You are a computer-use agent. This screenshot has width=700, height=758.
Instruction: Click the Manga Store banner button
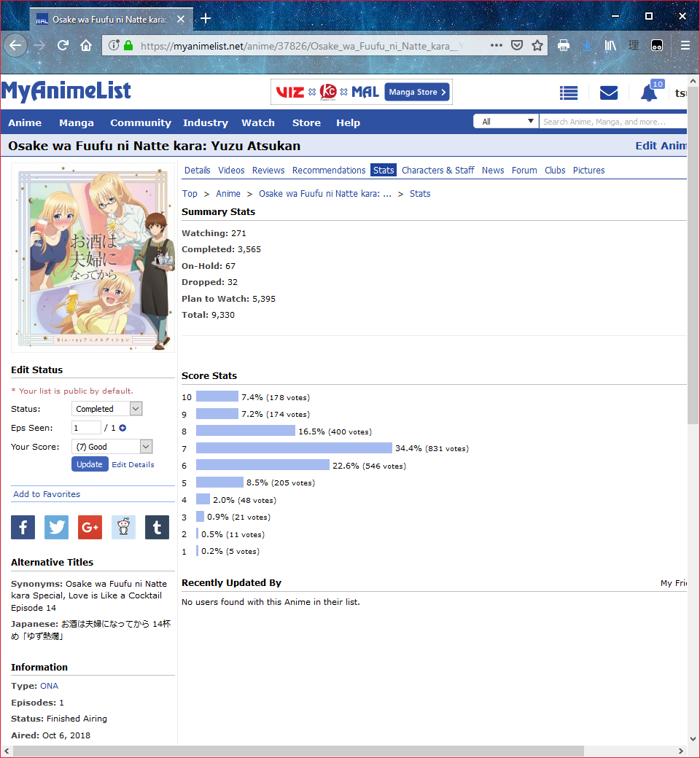coord(418,92)
